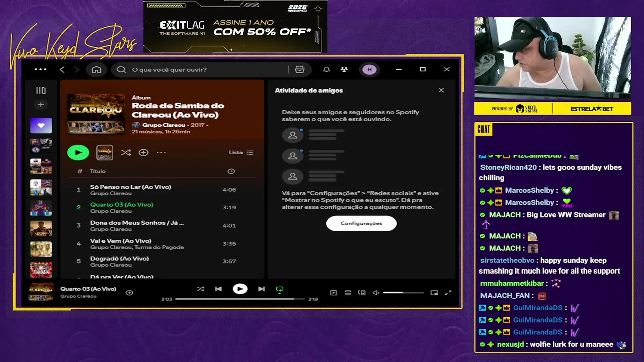The height and width of the screenshot is (362, 644).
Task: Open the Spotify Home page
Action: click(96, 70)
